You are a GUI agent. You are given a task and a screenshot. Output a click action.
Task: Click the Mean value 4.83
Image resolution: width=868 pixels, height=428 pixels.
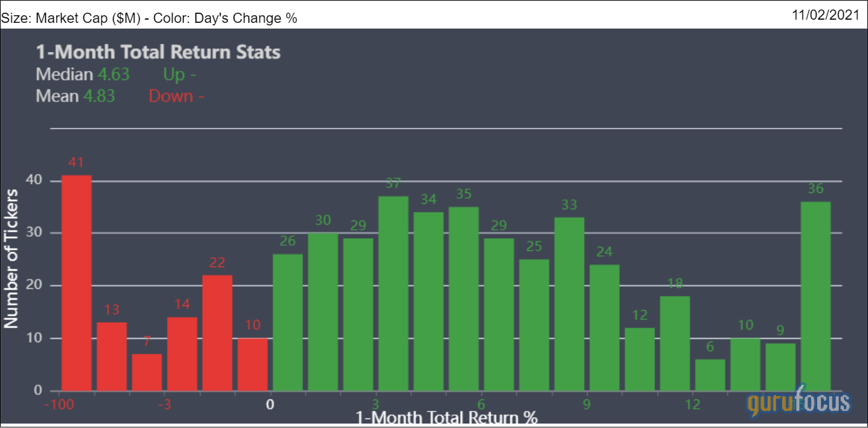(x=99, y=96)
